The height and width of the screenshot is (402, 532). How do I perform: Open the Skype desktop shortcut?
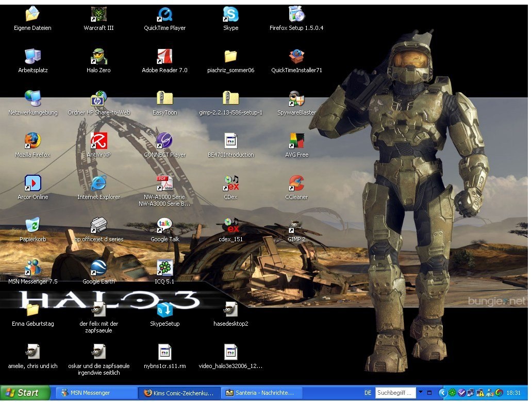click(230, 14)
